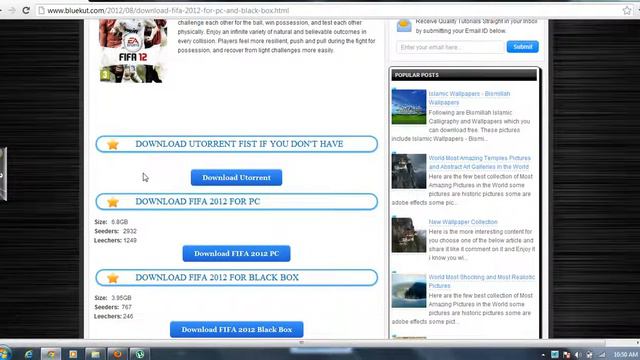Viewport: 640px width, 360px height.
Task: Click the taskbar clock showing 10:50 AM
Action: (625, 355)
